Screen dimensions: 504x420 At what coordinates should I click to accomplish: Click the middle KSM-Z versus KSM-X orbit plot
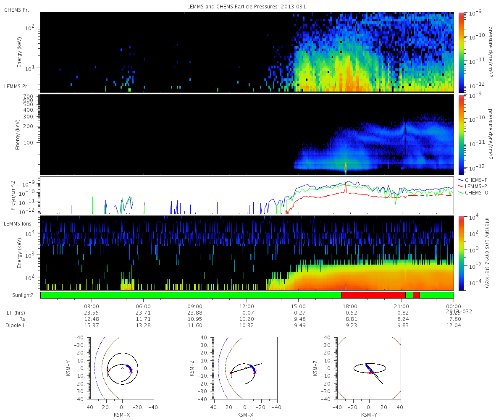tap(246, 368)
